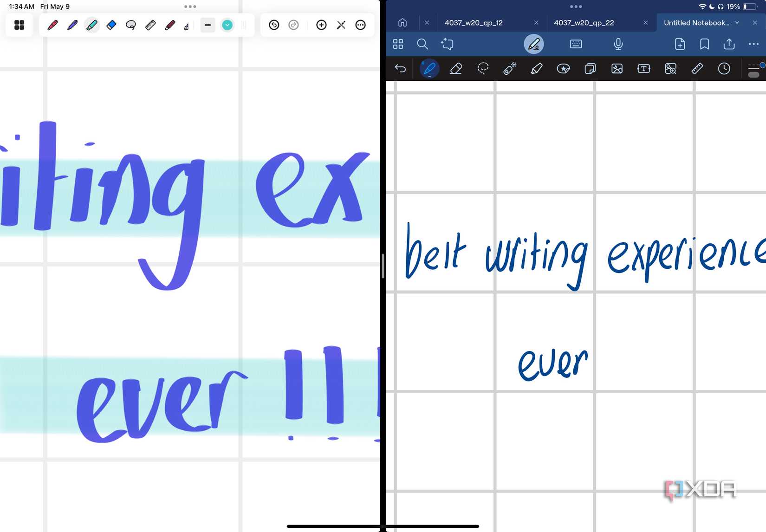The height and width of the screenshot is (532, 766).
Task: Select the red pen in the left app
Action: click(52, 25)
